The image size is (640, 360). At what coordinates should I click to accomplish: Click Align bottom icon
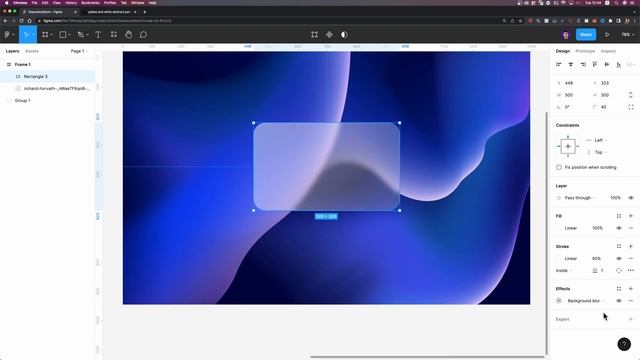click(x=619, y=64)
